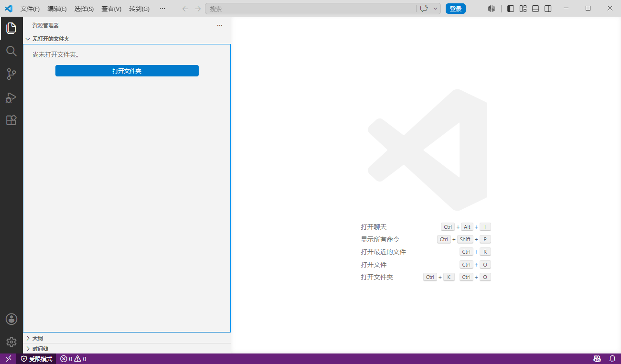Collapse the 无打开的文件夹 section
Viewport: 621px width, 364px height.
point(127,39)
